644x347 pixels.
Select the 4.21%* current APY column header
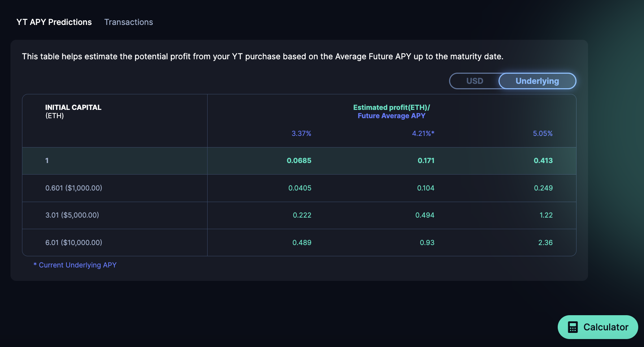coord(423,133)
